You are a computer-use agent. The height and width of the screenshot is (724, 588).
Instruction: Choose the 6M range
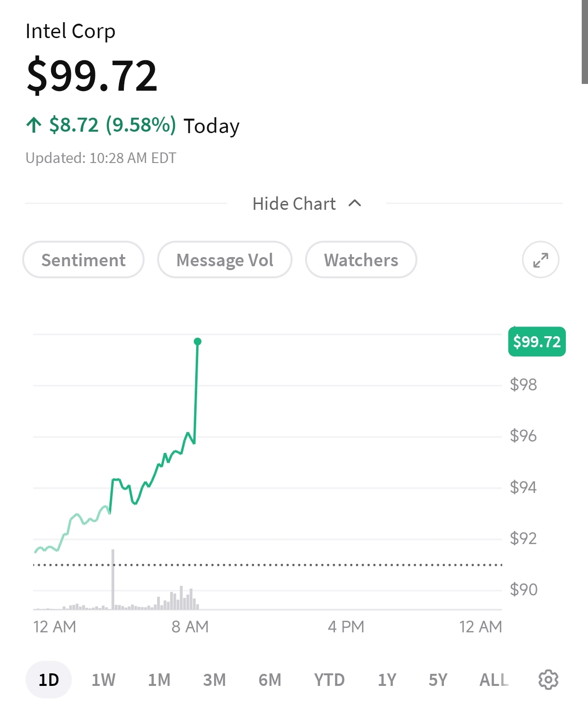coord(270,680)
